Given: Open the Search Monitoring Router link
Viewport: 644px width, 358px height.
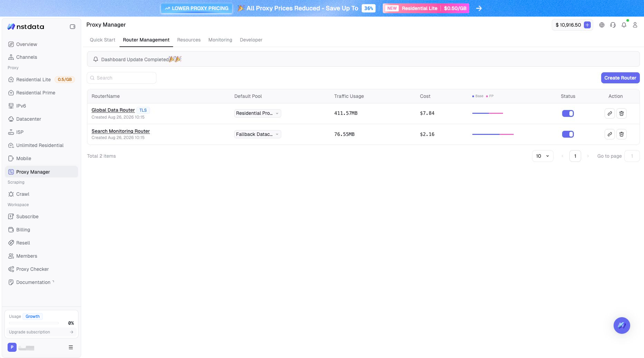Looking at the screenshot, I should tap(121, 131).
